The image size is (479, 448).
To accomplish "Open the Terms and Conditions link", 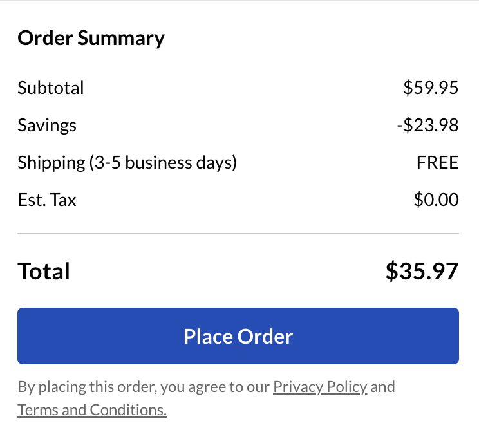I will [92, 410].
